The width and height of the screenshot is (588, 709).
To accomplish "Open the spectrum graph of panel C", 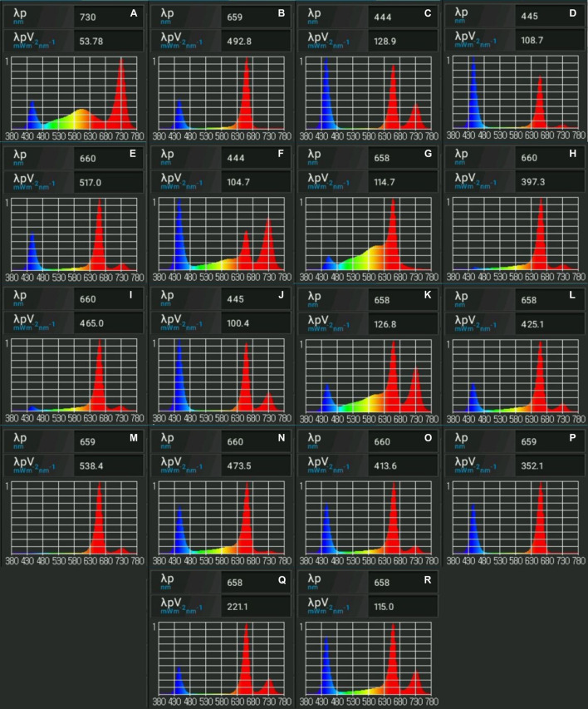I will coord(370,93).
